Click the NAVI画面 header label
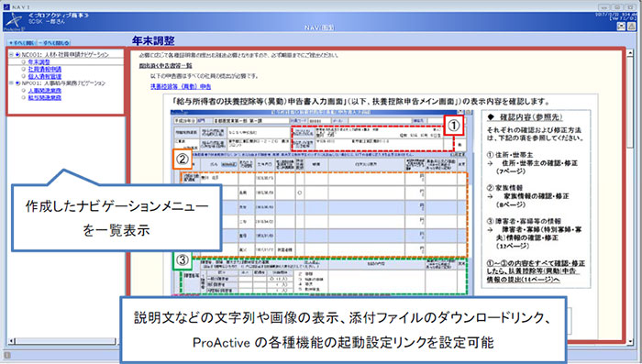The image size is (642, 364). (319, 28)
